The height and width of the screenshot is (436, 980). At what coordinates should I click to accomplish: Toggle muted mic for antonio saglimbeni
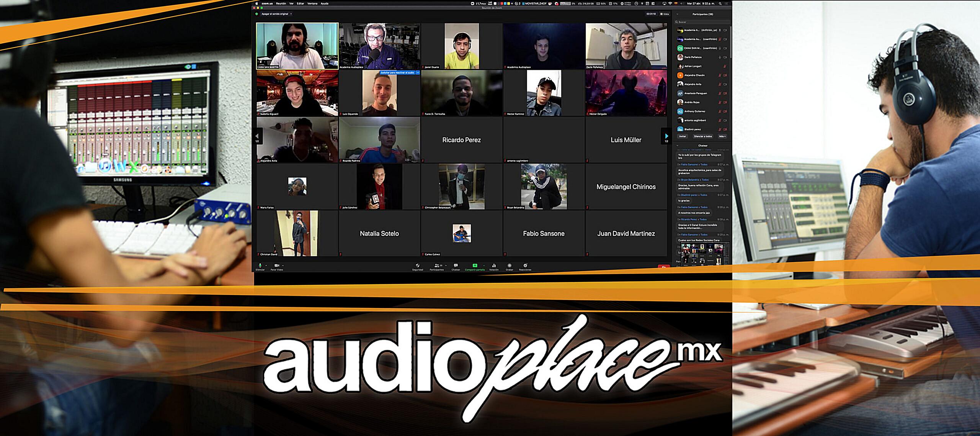[720, 120]
